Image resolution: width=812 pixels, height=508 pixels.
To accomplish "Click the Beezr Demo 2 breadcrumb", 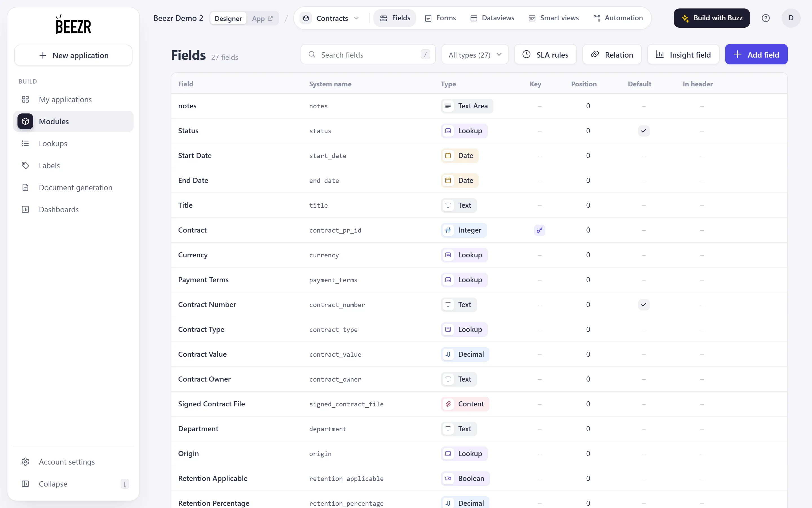I will pos(178,18).
